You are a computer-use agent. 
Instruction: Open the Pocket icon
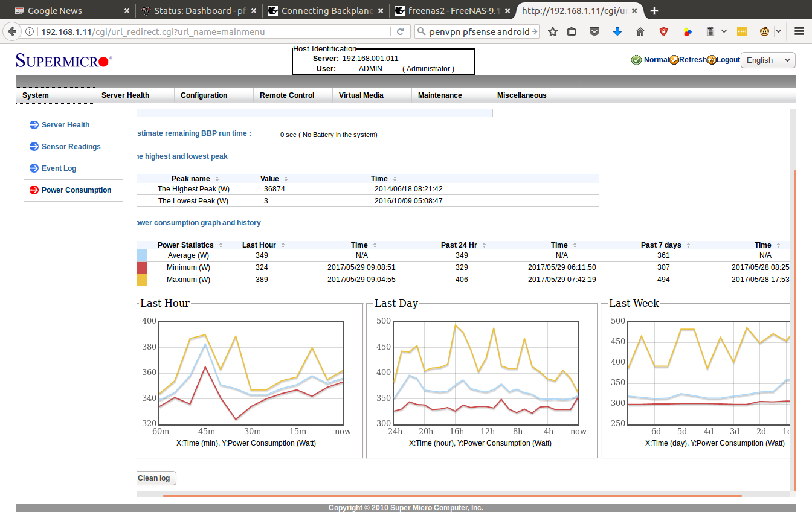594,32
